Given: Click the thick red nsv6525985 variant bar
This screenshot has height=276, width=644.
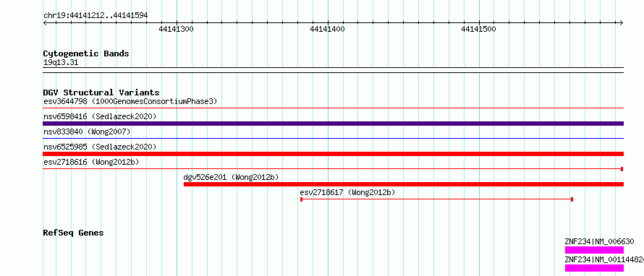Looking at the screenshot, I should coord(333,154).
